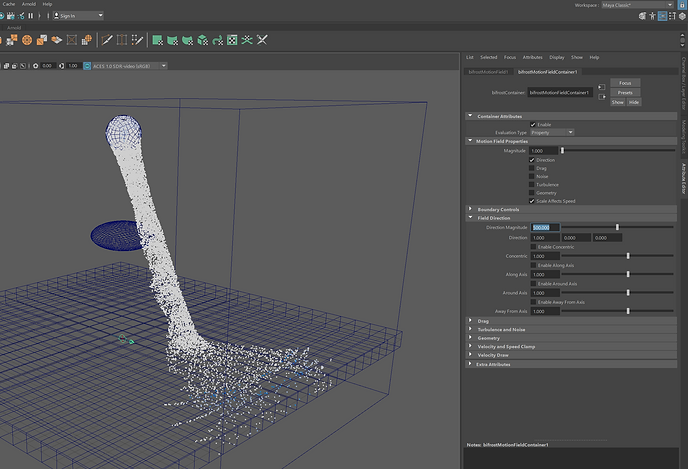
Task: Expand the Velocity Draw section
Action: coord(470,354)
